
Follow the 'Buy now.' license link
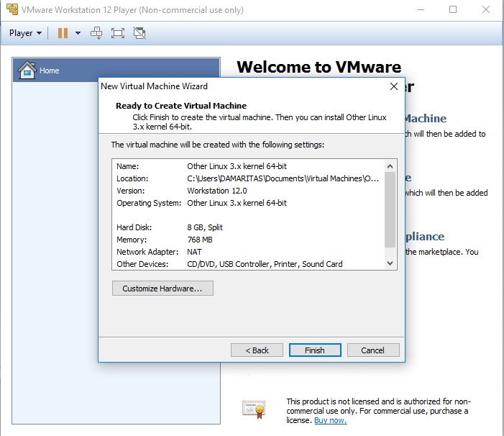pyautogui.click(x=330, y=420)
